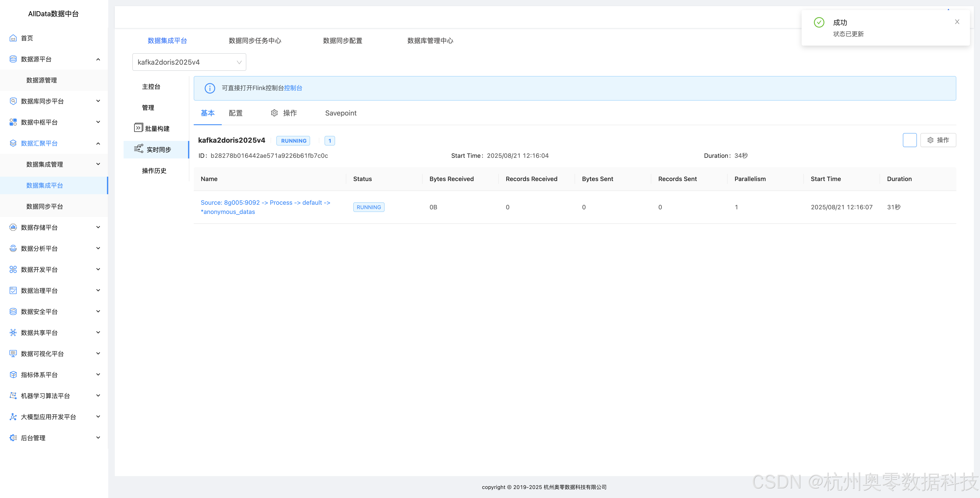
Task: Switch to 数据库管理中心 top tab
Action: pos(430,41)
